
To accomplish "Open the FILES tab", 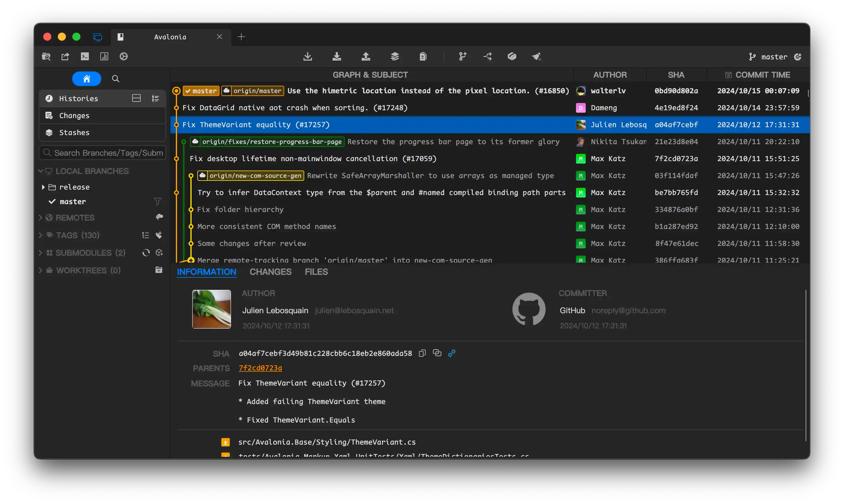I will point(316,272).
